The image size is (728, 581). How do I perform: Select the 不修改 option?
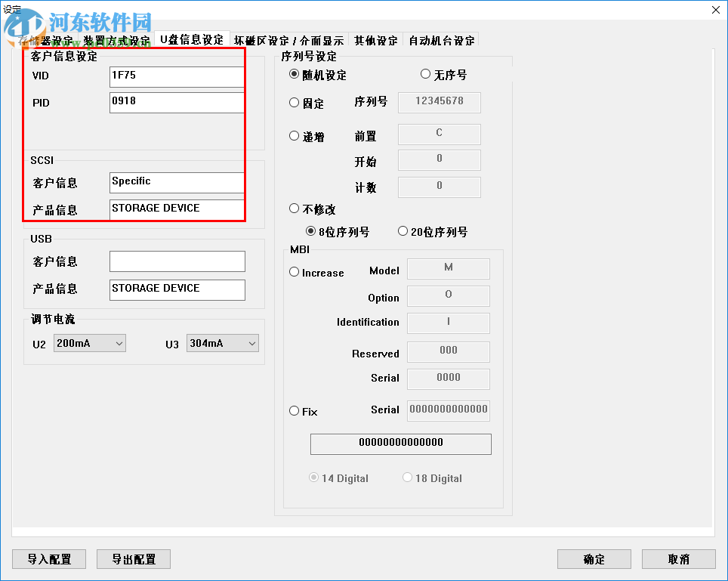294,209
